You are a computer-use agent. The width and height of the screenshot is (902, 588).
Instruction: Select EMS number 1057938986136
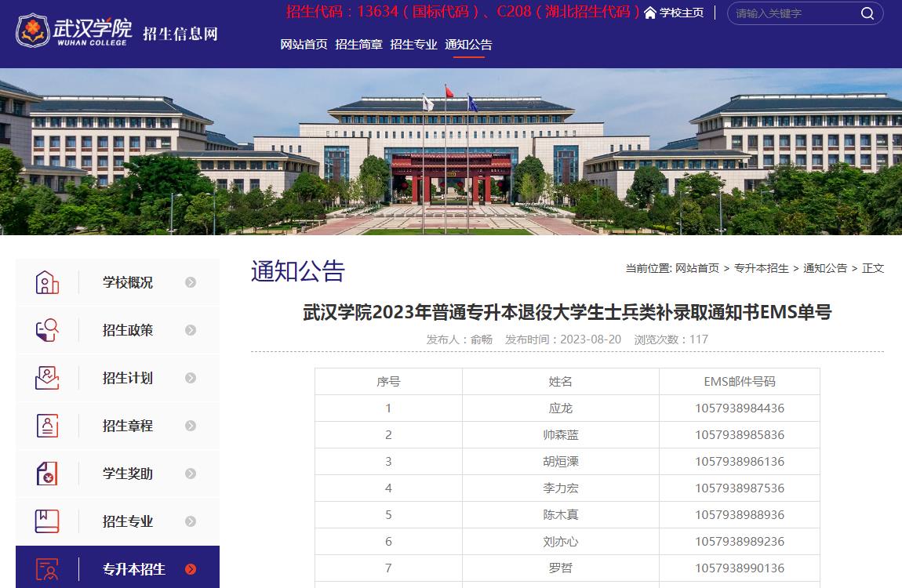point(739,461)
